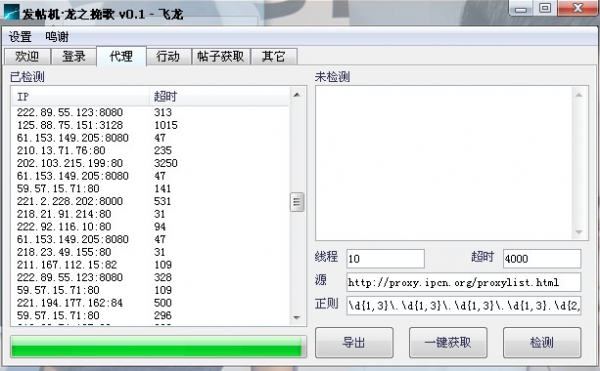
Task: Switch to the 登录 tab
Action: [74, 57]
